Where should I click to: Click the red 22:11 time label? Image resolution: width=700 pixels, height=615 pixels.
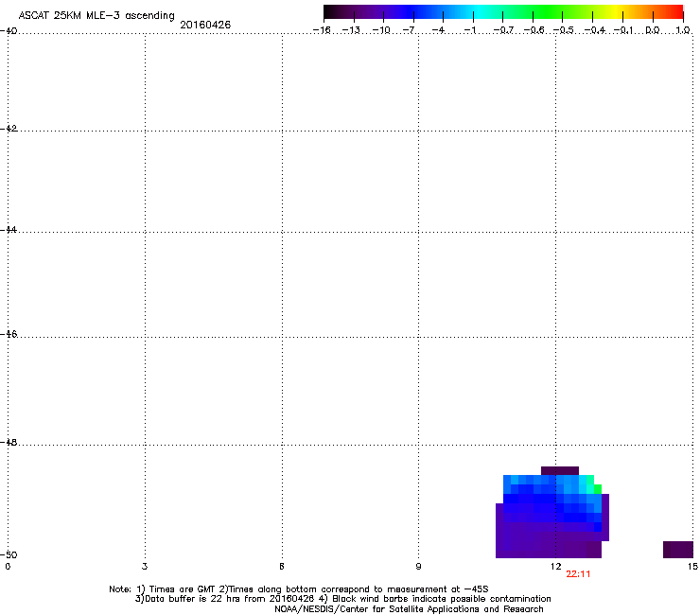[x=578, y=574]
